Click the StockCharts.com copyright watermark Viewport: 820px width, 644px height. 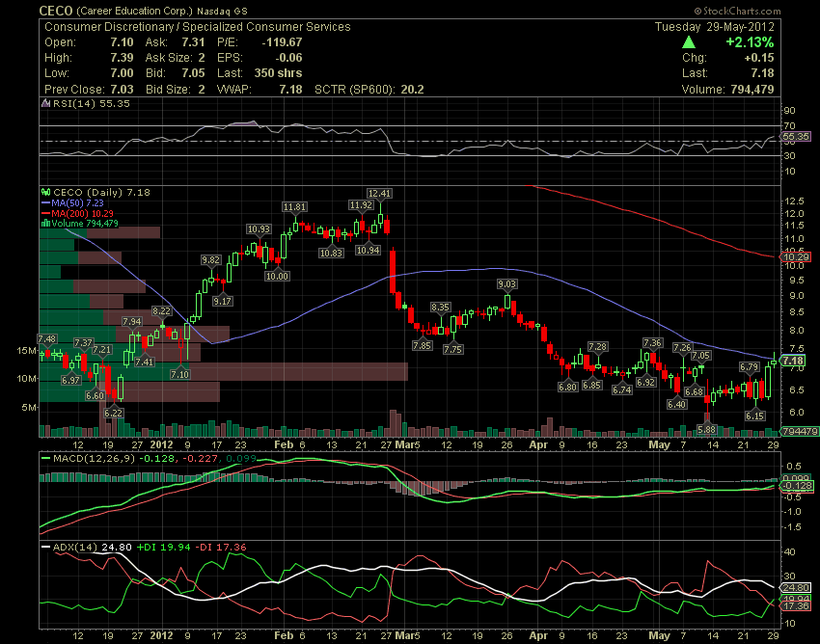(x=737, y=11)
